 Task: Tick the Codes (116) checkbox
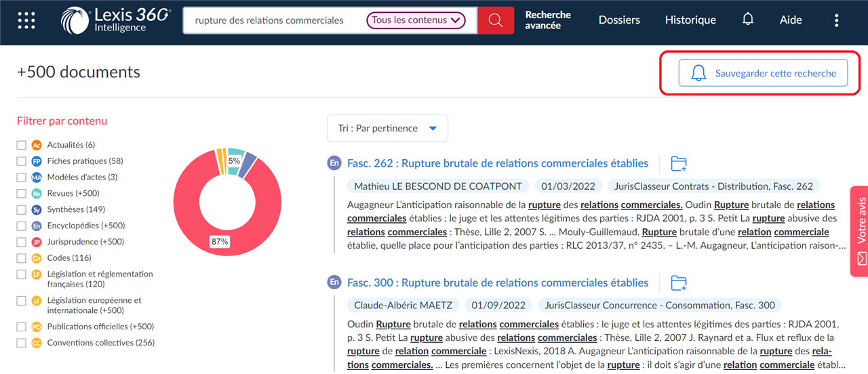22,258
